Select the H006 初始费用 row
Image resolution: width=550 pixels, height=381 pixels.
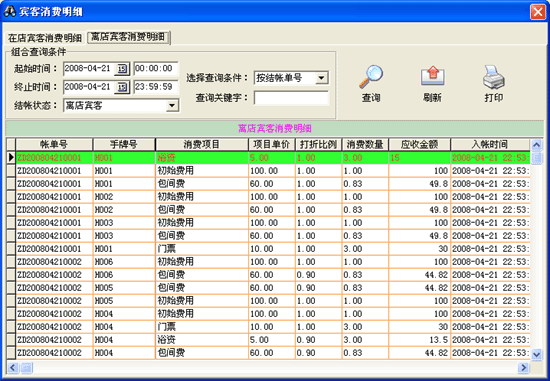(x=268, y=262)
